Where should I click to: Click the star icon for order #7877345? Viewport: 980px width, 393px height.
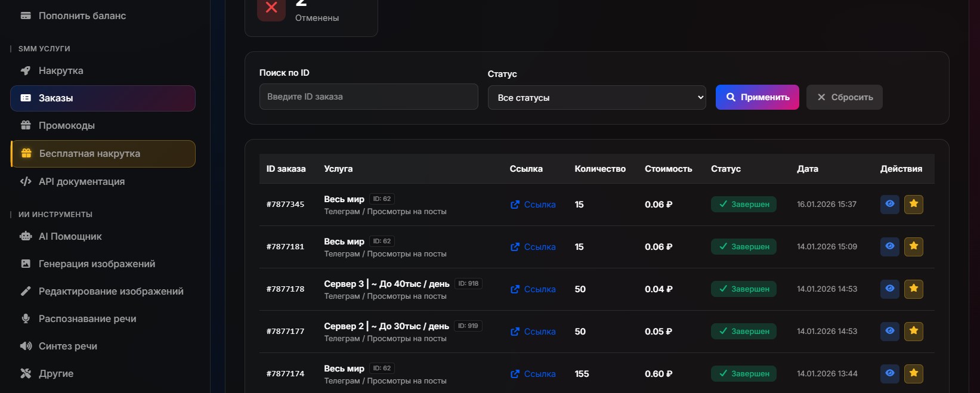(913, 205)
